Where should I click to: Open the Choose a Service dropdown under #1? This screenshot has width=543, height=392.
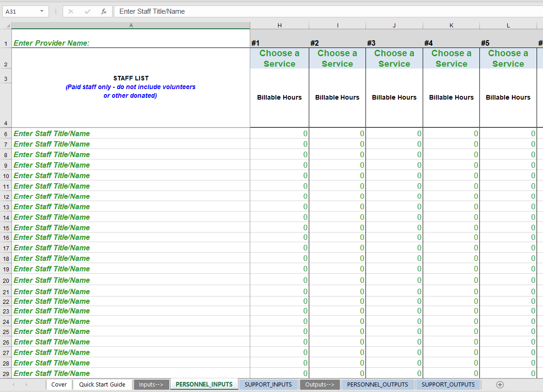279,58
